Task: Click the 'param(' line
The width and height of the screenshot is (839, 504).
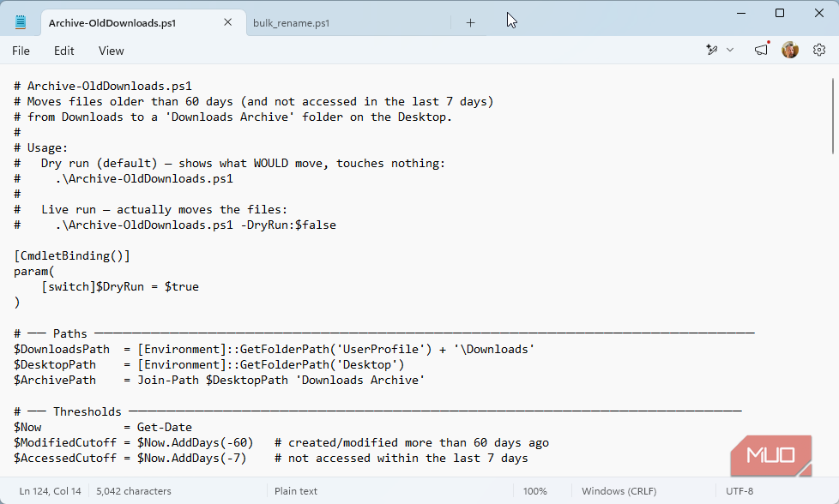Action: point(34,271)
